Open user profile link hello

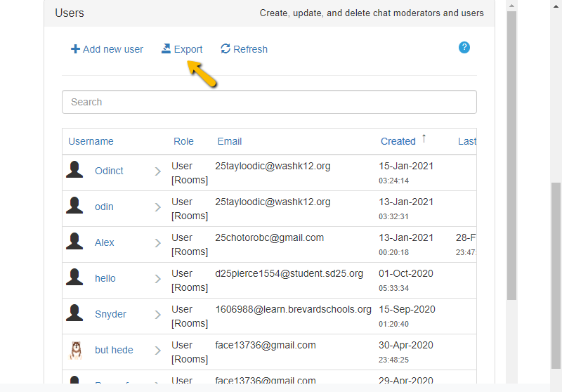click(x=105, y=278)
